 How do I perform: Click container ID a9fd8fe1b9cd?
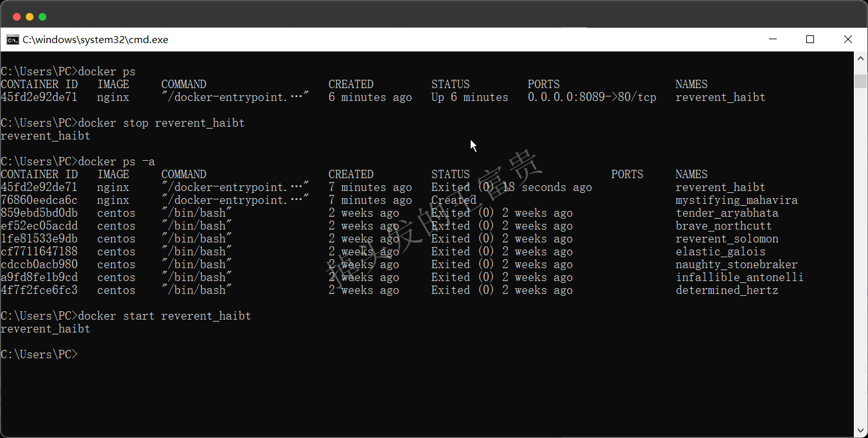39,277
